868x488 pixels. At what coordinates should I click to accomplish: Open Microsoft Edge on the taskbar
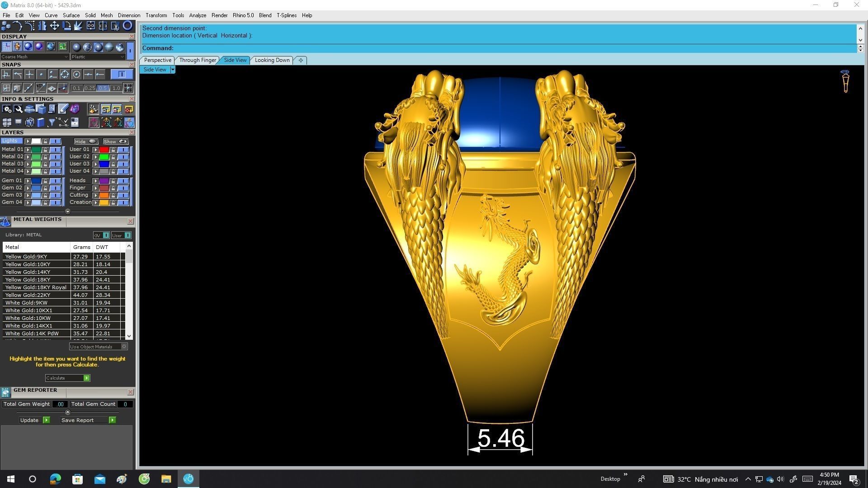point(55,479)
